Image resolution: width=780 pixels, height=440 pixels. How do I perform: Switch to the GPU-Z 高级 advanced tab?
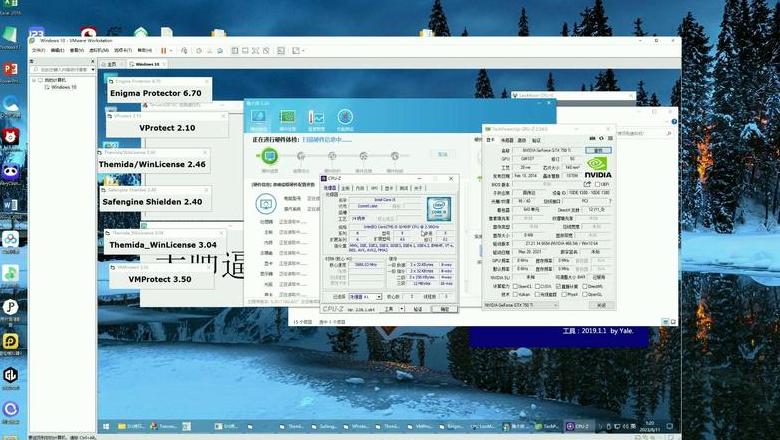522,140
